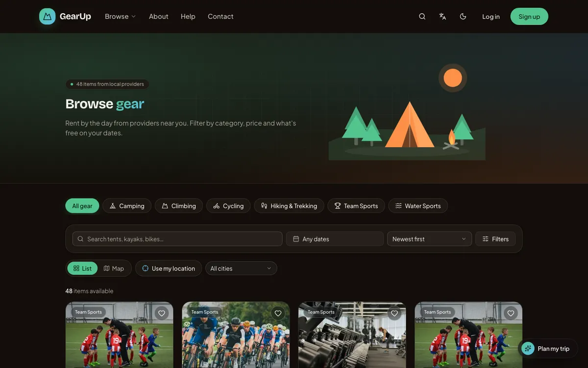Filter by Camping category
Viewport: 588px width, 368px height.
[x=127, y=206]
